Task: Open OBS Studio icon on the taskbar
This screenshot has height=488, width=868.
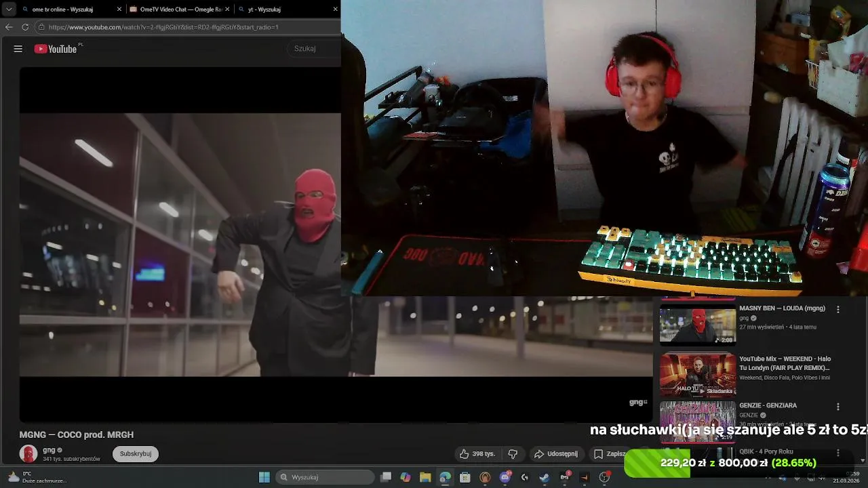Action: 604,477
